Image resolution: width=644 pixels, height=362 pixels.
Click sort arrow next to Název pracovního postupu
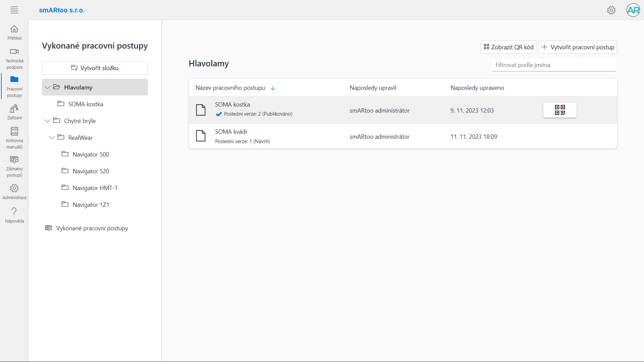pyautogui.click(x=273, y=88)
